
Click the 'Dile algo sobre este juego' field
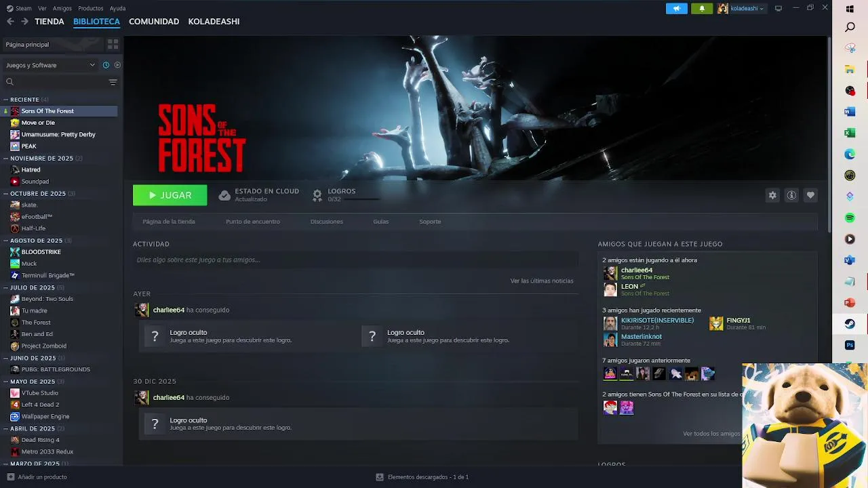[x=355, y=260]
